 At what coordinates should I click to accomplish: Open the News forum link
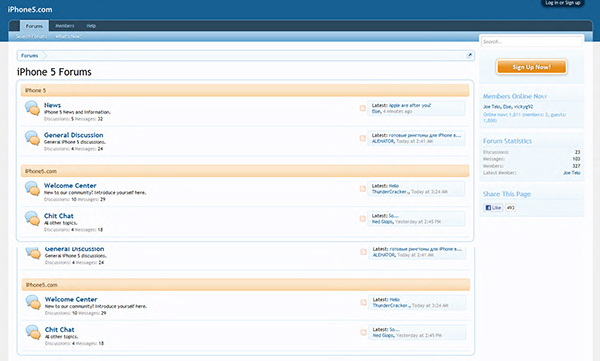coord(52,105)
